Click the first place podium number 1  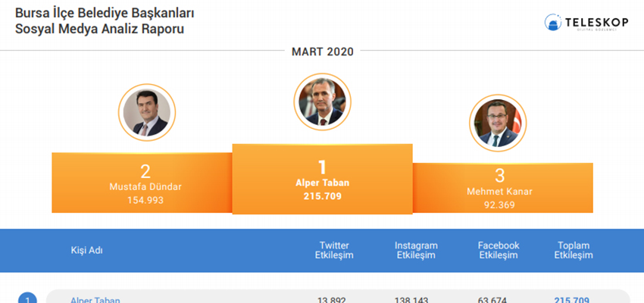(323, 167)
